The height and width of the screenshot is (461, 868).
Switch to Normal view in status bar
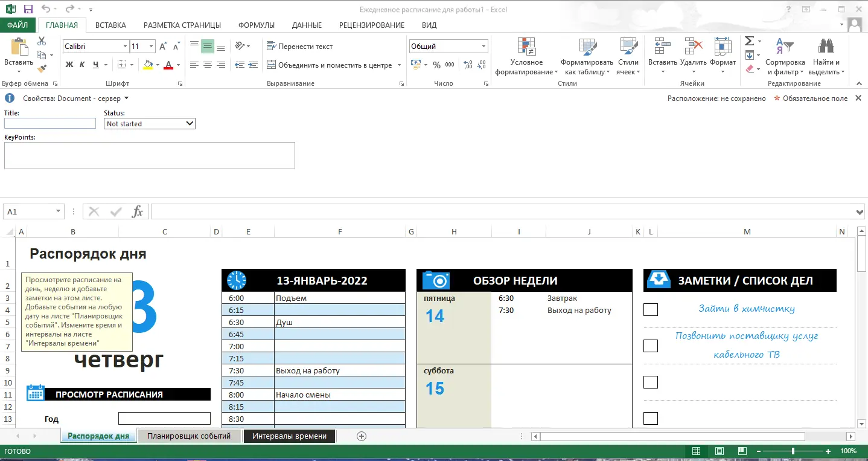point(696,451)
